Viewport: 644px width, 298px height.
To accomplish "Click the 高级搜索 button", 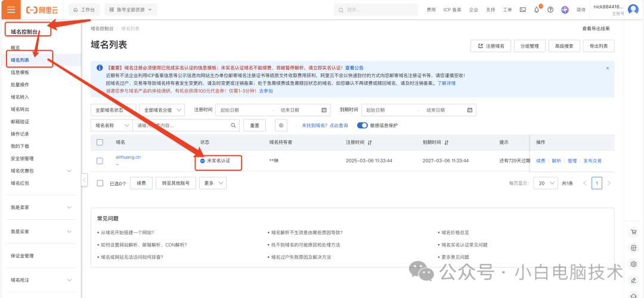I will click(x=564, y=46).
